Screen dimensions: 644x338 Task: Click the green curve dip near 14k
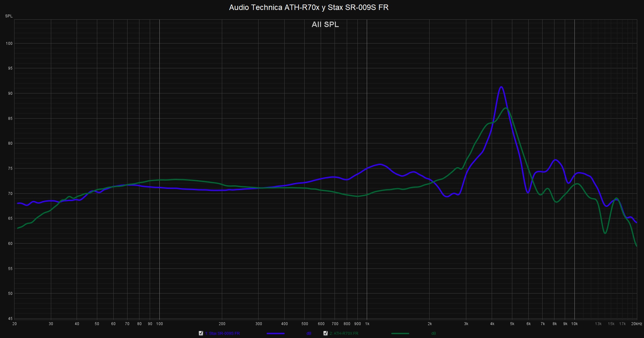point(605,233)
